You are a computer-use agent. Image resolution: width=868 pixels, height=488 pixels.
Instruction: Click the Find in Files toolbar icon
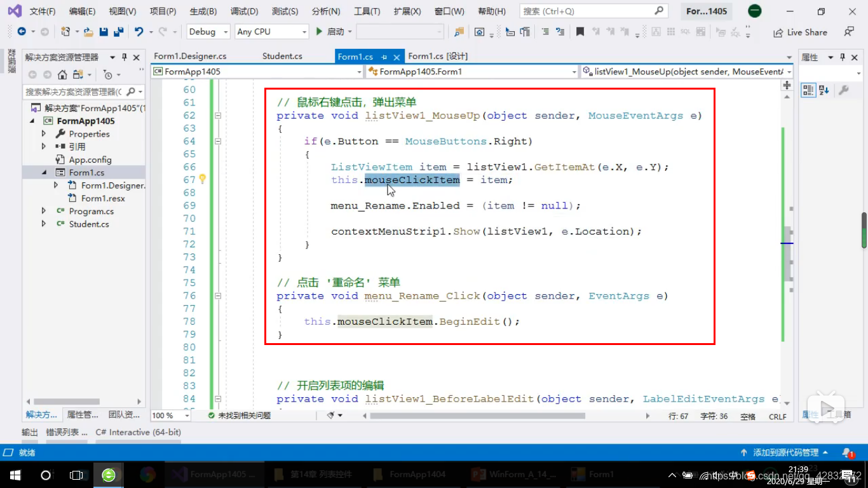459,32
